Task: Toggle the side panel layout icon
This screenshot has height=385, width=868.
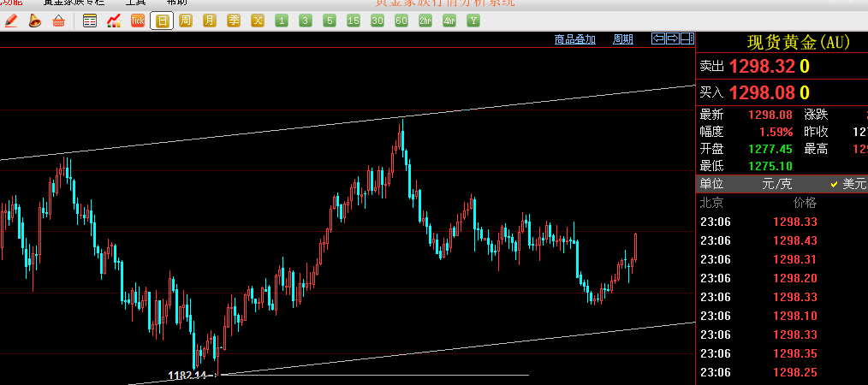Action: (x=687, y=38)
